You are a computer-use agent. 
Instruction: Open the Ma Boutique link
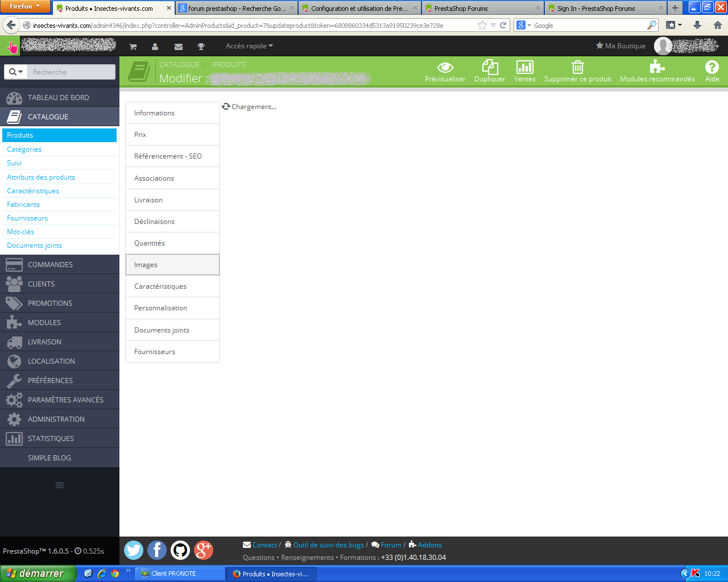[x=621, y=46]
